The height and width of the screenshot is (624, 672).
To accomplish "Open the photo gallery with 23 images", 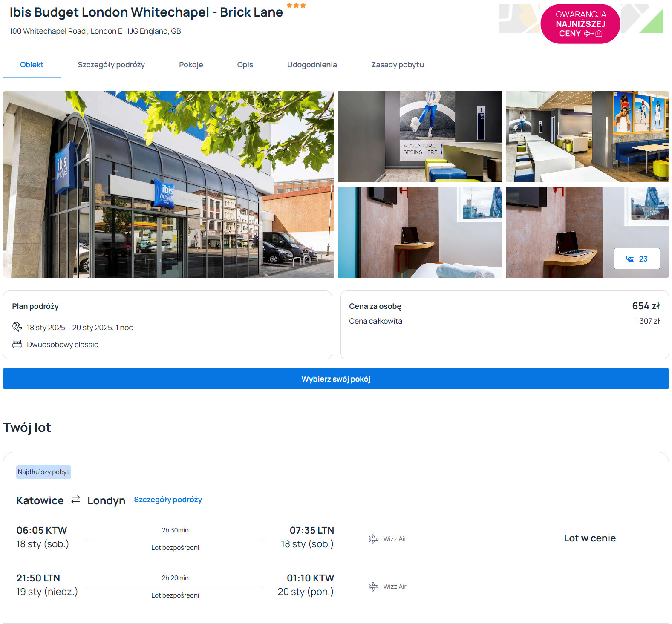I will [637, 259].
